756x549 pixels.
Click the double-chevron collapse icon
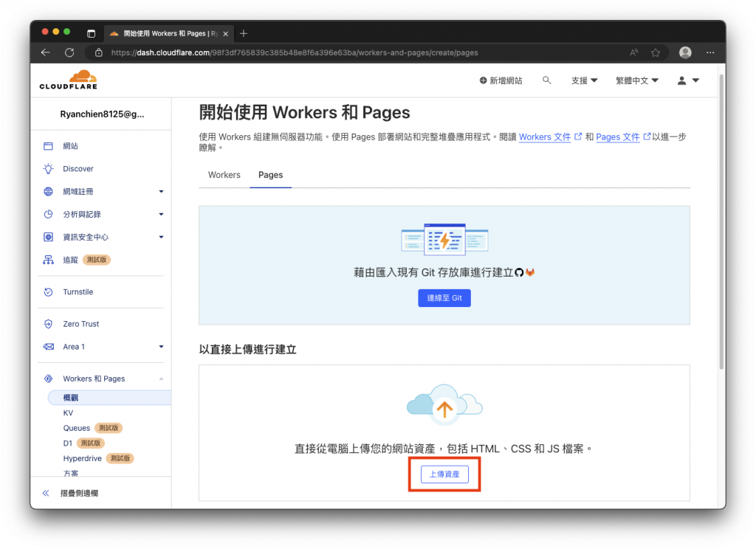click(x=46, y=493)
